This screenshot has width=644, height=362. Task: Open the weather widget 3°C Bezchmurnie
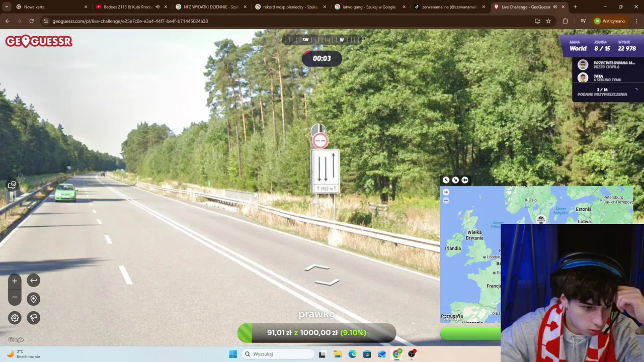click(23, 354)
